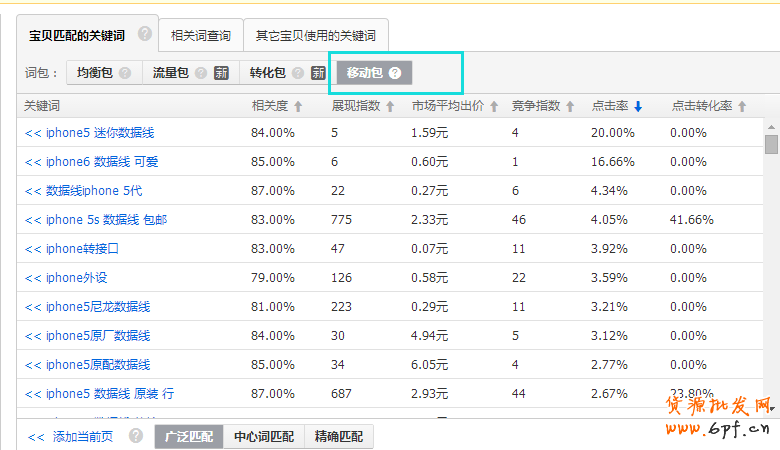Click the help icon next to 转化包
Viewport: 780px width, 450px height.
(x=298, y=73)
